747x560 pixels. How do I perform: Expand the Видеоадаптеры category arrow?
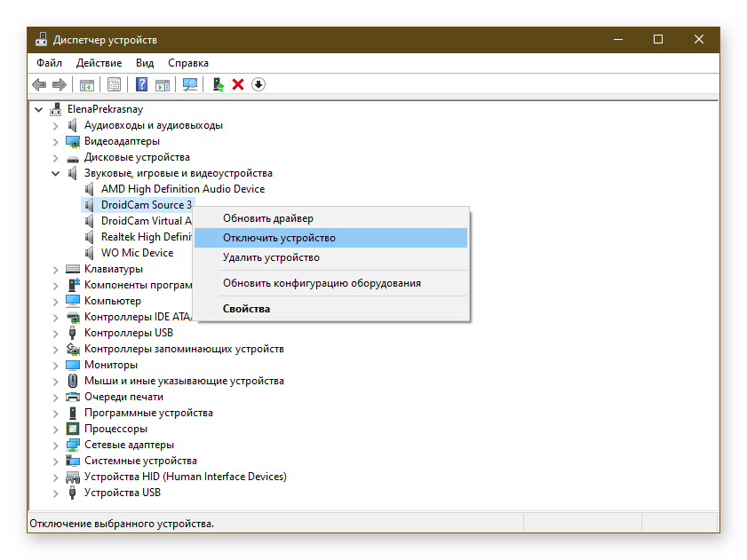point(55,142)
